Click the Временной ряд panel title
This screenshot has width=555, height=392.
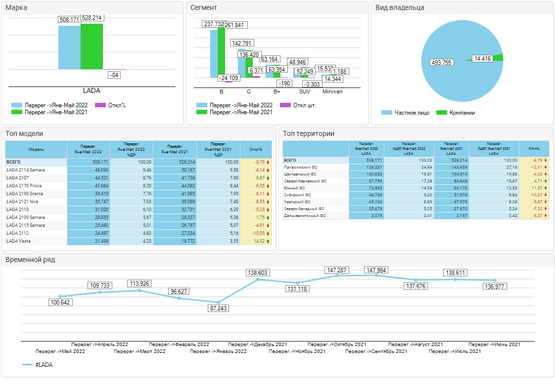coord(30,260)
